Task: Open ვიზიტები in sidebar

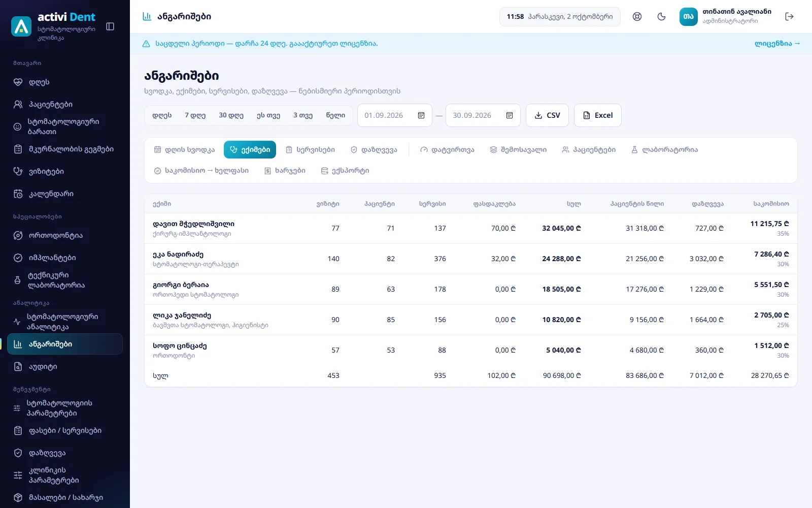Action: click(65, 172)
